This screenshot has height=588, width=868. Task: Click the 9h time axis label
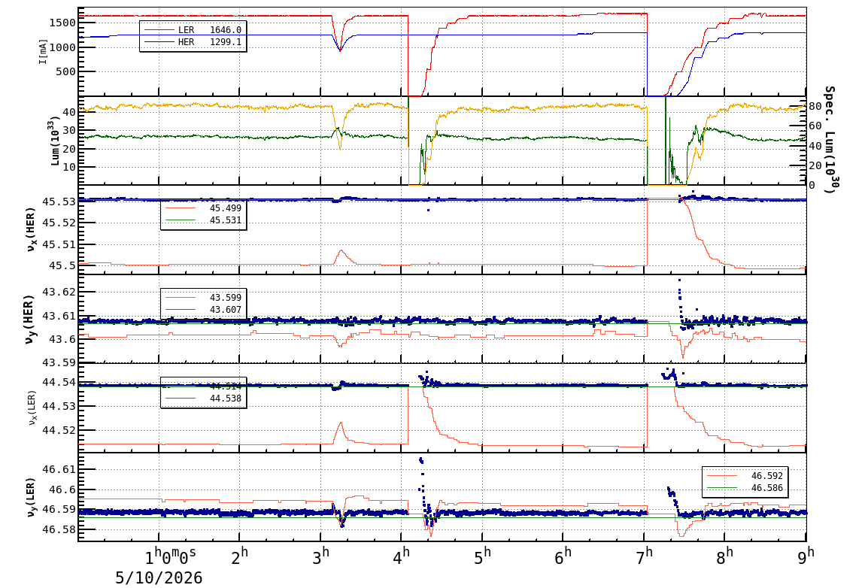[x=806, y=556]
